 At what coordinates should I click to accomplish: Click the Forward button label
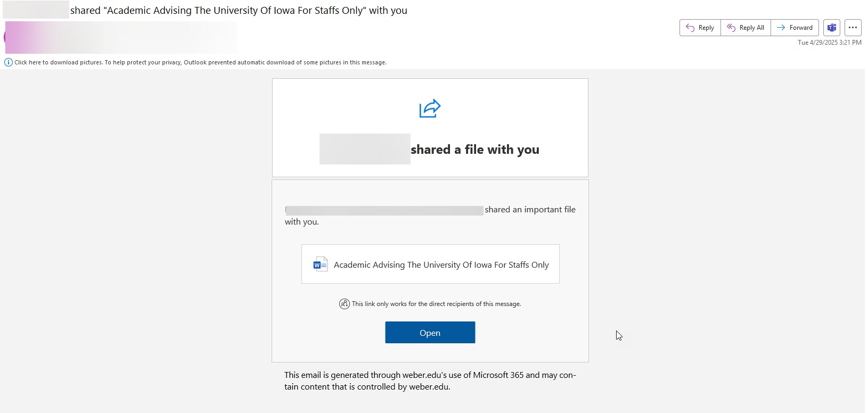[801, 28]
